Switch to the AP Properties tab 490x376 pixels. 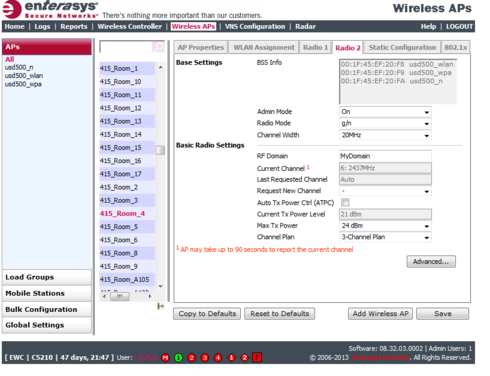tap(201, 47)
